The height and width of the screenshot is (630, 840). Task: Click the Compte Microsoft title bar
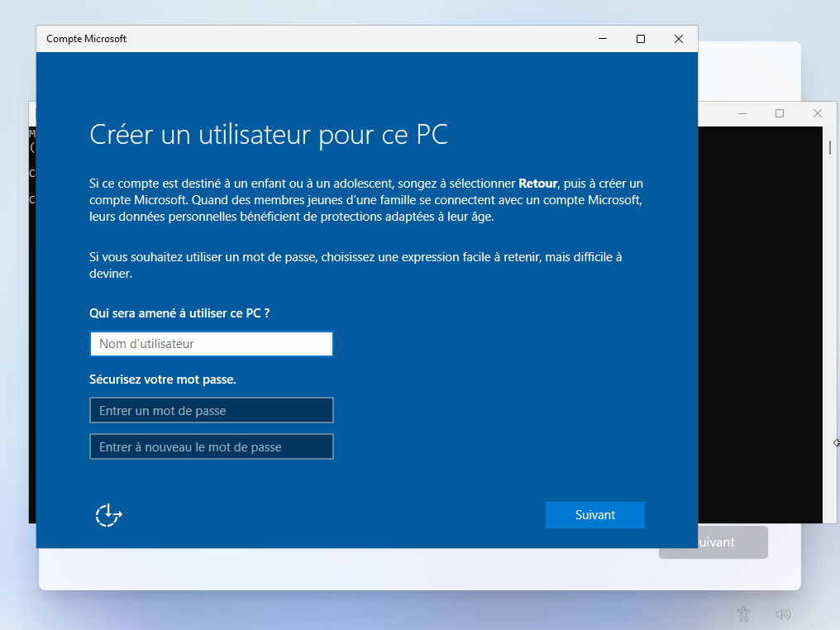point(331,39)
